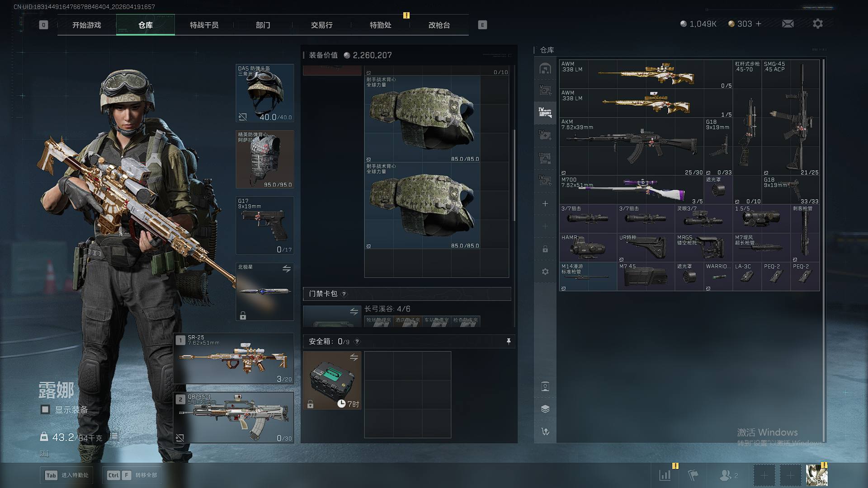868x488 pixels.
Task: Open the settings gear at top right
Action: tap(817, 24)
